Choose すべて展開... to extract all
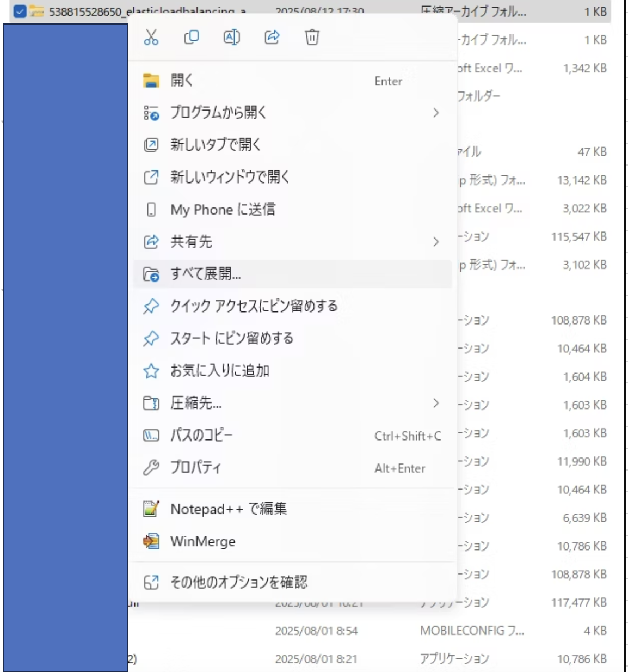The height and width of the screenshot is (672, 628). click(293, 274)
